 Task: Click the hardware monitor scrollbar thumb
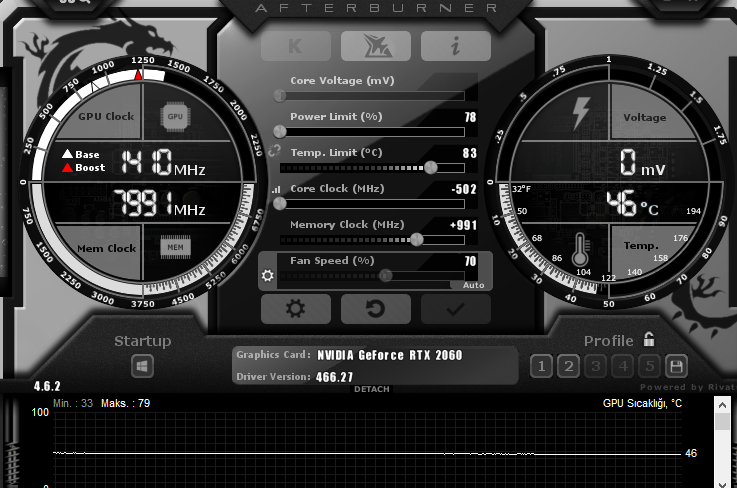point(722,421)
